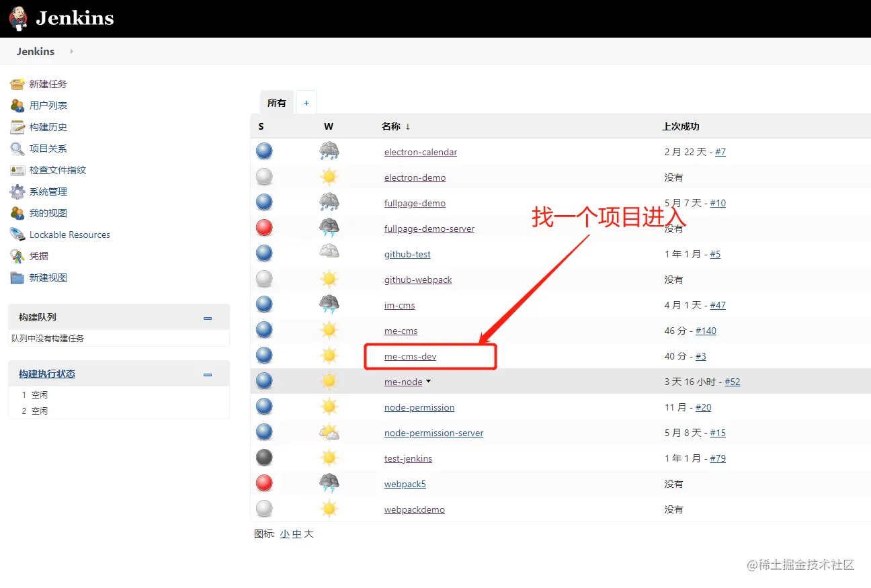The width and height of the screenshot is (871, 588).
Task: Open the github-webpack project
Action: click(x=418, y=280)
